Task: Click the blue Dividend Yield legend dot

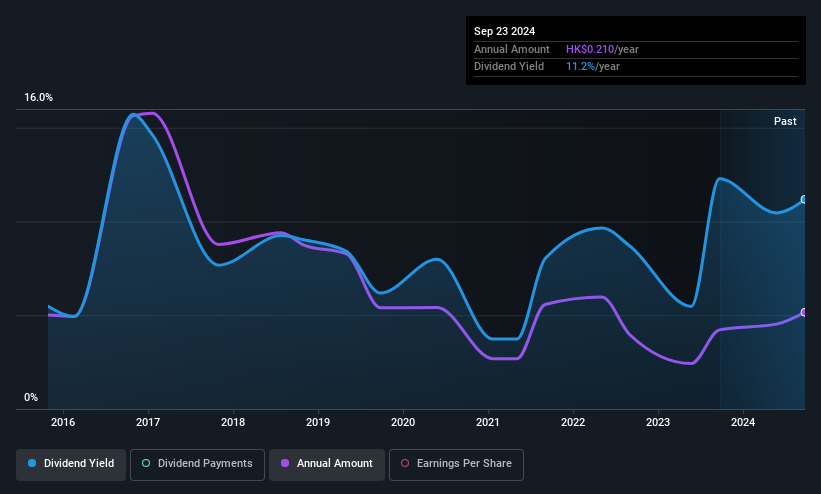Action: point(32,463)
